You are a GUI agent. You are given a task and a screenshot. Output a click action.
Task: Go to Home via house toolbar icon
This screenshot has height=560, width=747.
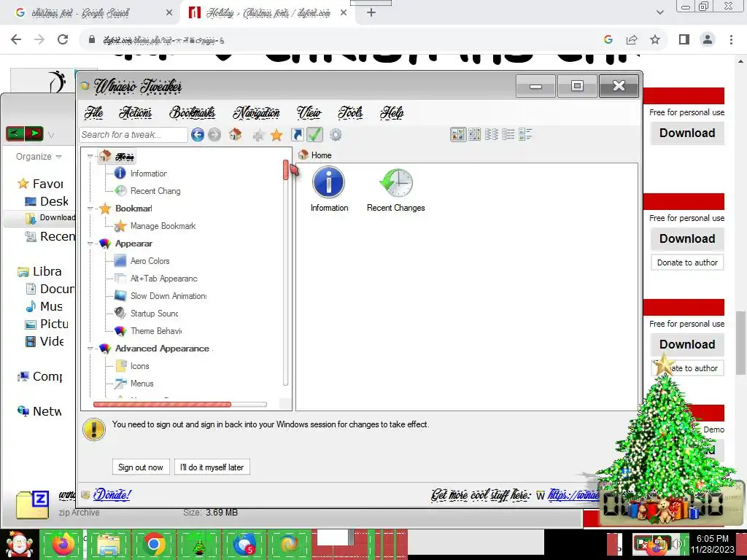235,135
